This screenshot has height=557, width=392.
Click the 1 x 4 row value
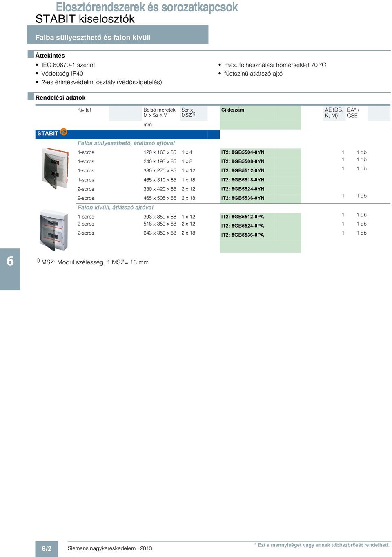coord(187,152)
